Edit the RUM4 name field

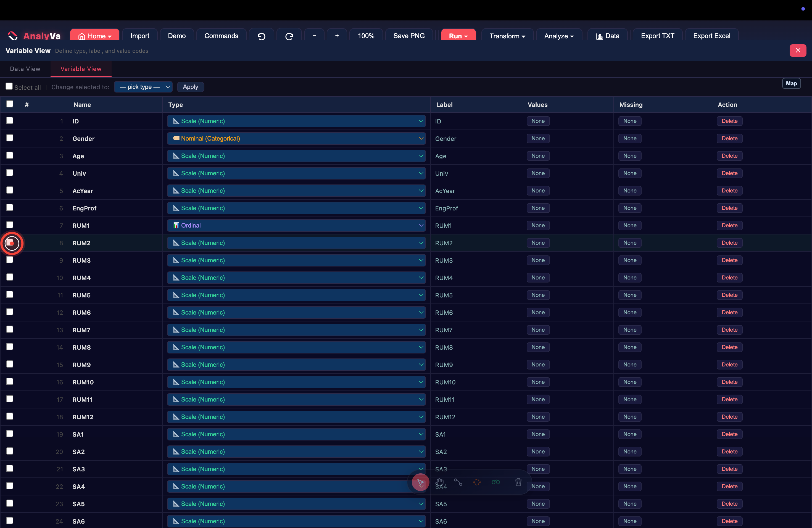pyautogui.click(x=115, y=278)
